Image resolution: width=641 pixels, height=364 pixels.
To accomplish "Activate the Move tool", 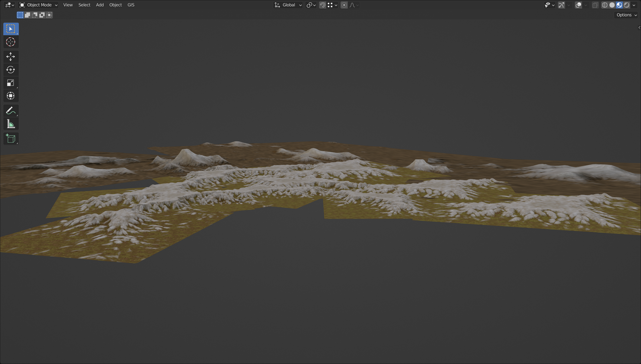I will point(11,56).
